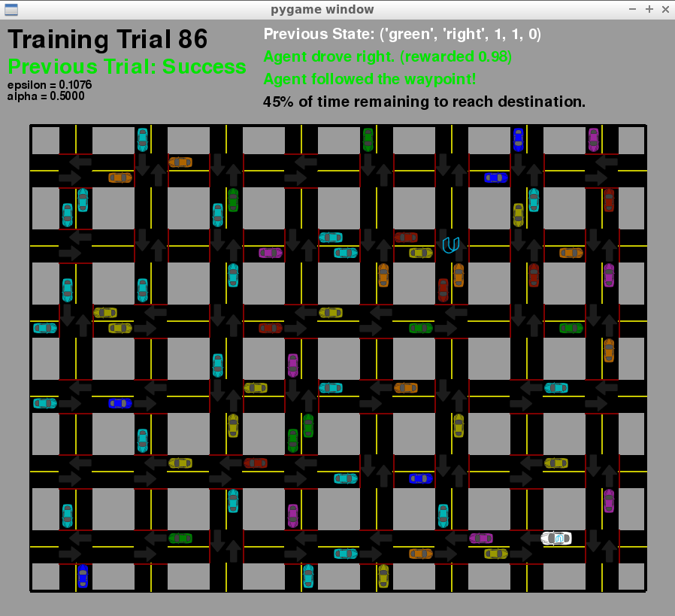This screenshot has width=675, height=616.
Task: Click the magenta car left of white car
Action: [481, 538]
